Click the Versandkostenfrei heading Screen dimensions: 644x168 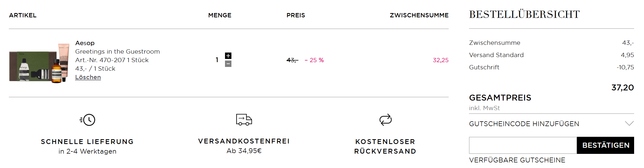tap(244, 141)
